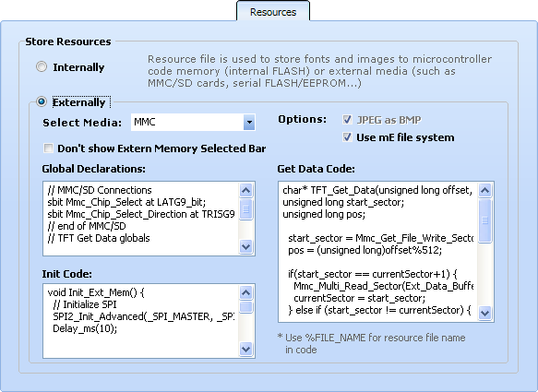Open the Select Media dropdown arrow
The height and width of the screenshot is (392, 538).
pos(249,123)
